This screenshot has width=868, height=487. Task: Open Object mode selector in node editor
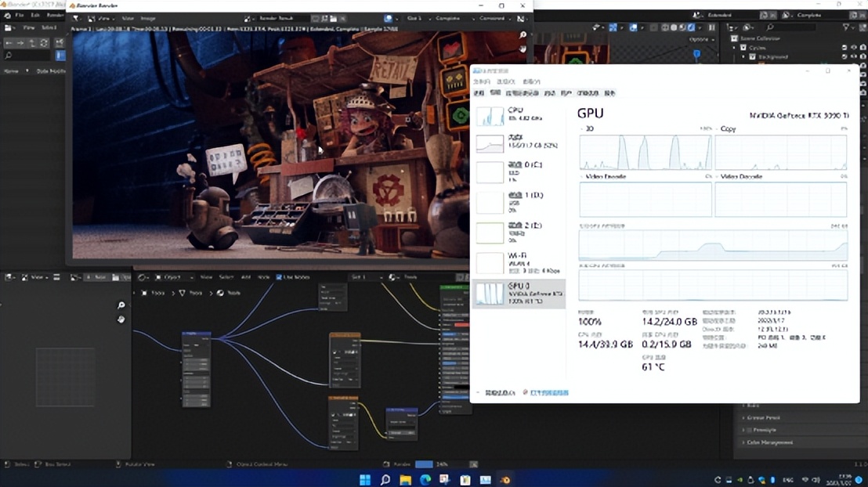point(173,277)
